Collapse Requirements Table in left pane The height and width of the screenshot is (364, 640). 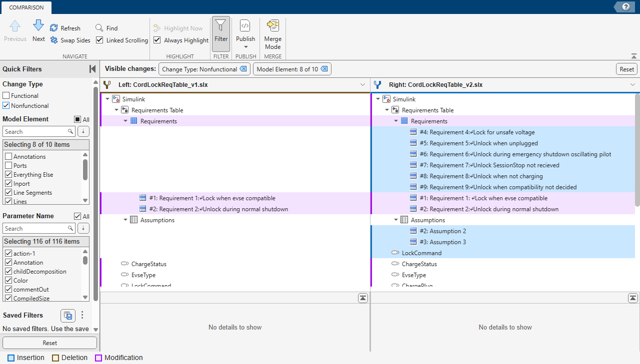click(x=116, y=110)
